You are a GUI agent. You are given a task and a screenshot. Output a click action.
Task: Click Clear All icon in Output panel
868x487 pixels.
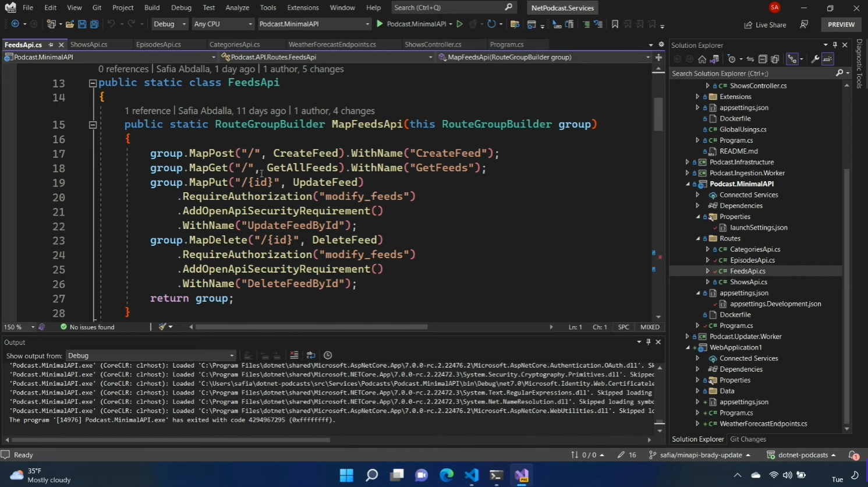[x=294, y=355]
